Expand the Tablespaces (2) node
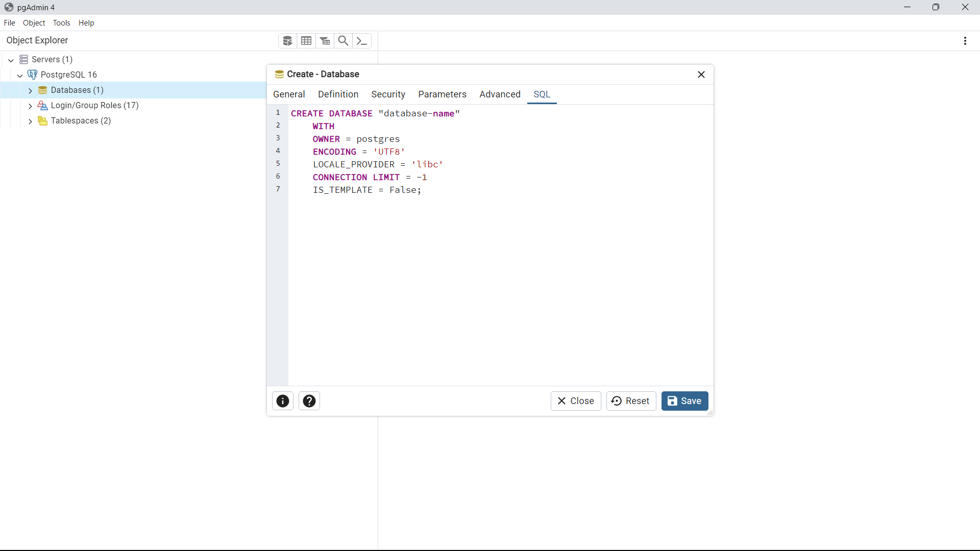The width and height of the screenshot is (980, 551). pos(30,121)
